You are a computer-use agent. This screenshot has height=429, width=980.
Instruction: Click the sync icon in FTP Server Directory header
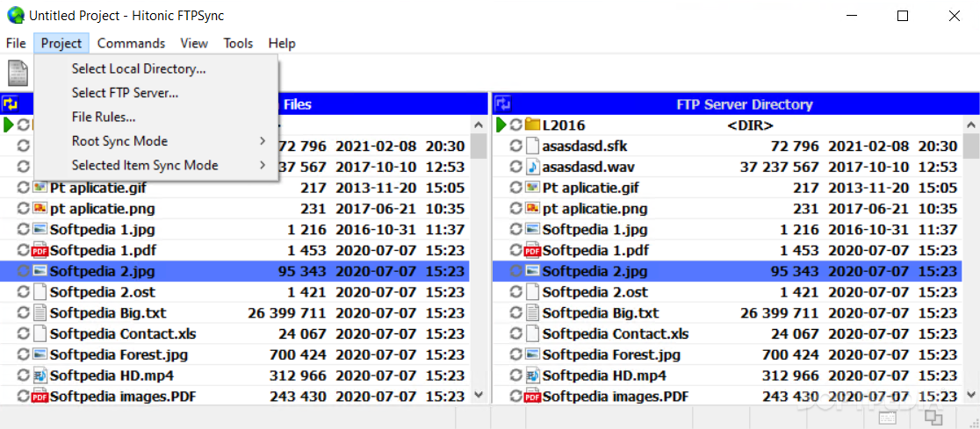click(503, 104)
